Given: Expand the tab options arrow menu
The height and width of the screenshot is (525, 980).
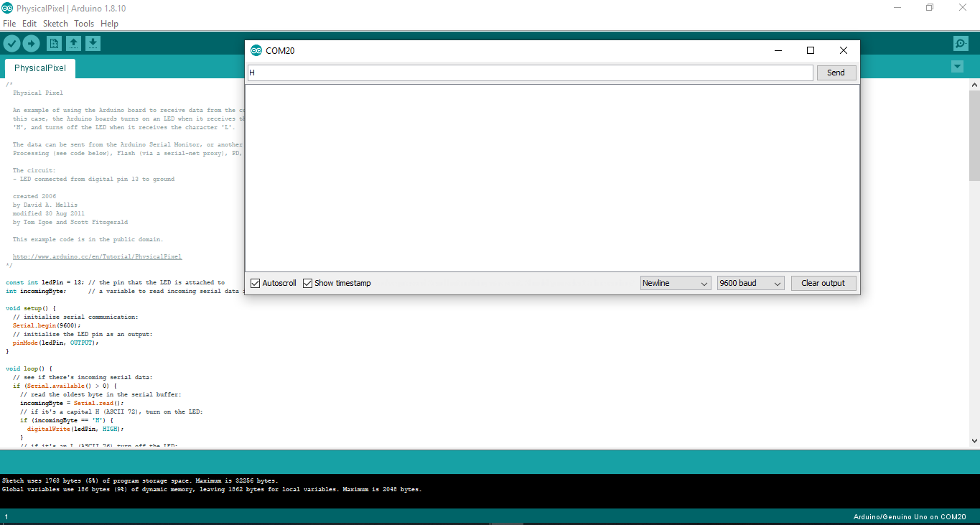Looking at the screenshot, I should tap(957, 67).
